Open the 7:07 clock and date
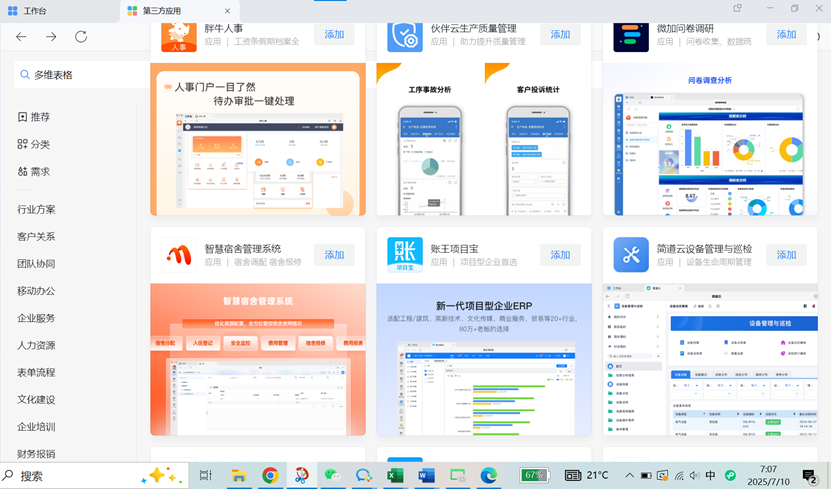 click(768, 475)
